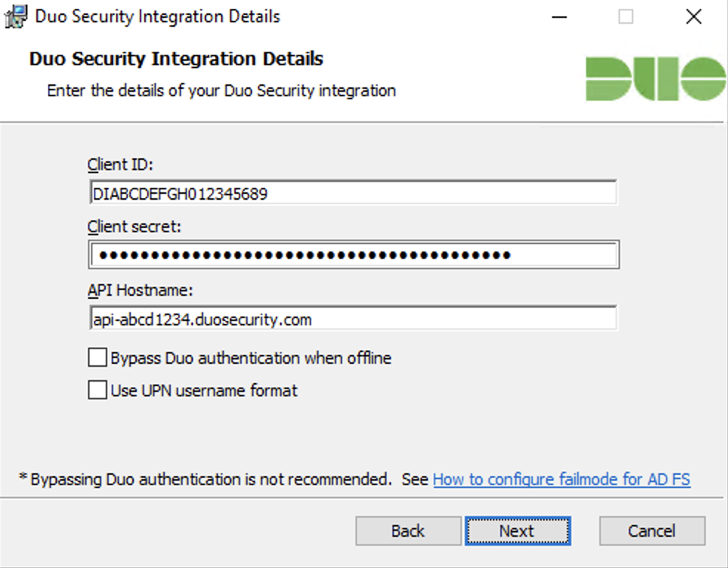Enable Use UPN username format
This screenshot has height=568, width=728.
pos(97,390)
